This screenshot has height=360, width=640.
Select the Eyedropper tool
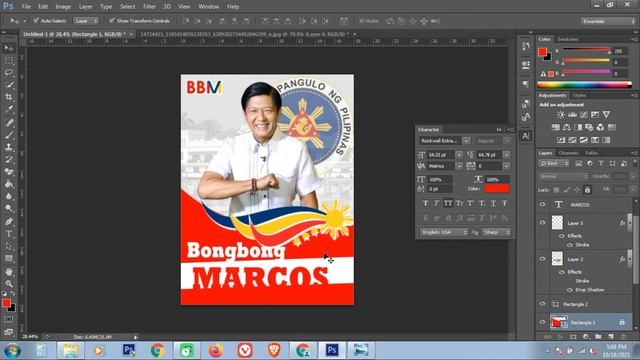pyautogui.click(x=9, y=109)
